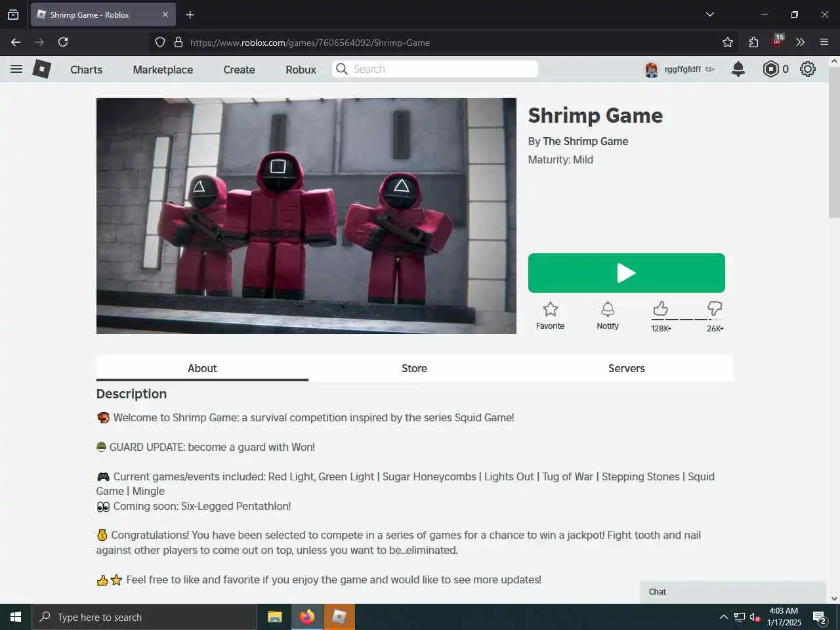The height and width of the screenshot is (630, 840).
Task: Open Robux in navigation
Action: (301, 70)
